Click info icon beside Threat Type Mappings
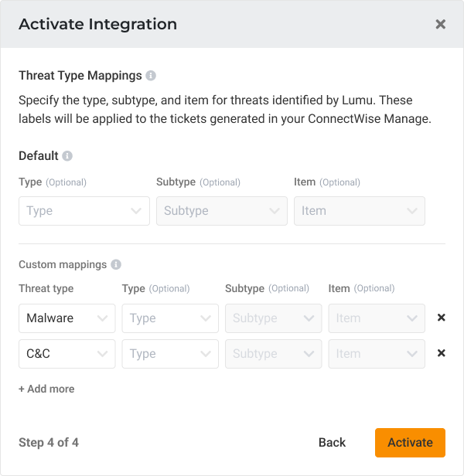The image size is (464, 476). pos(151,76)
